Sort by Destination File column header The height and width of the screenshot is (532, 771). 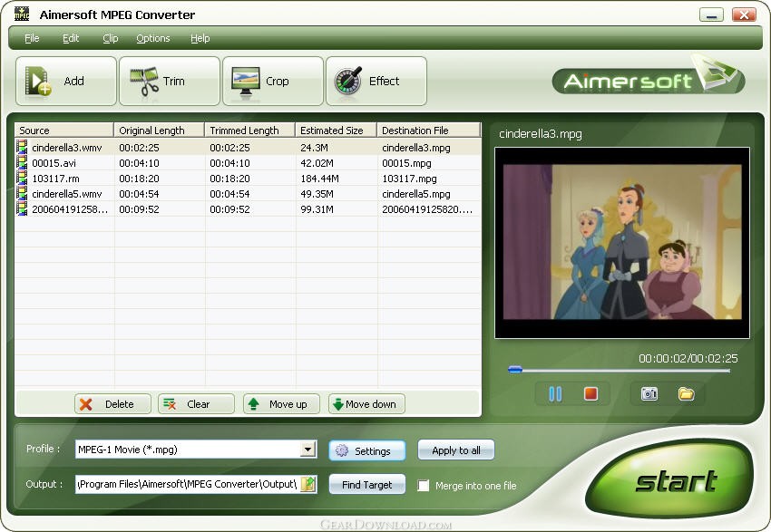pyautogui.click(x=428, y=131)
